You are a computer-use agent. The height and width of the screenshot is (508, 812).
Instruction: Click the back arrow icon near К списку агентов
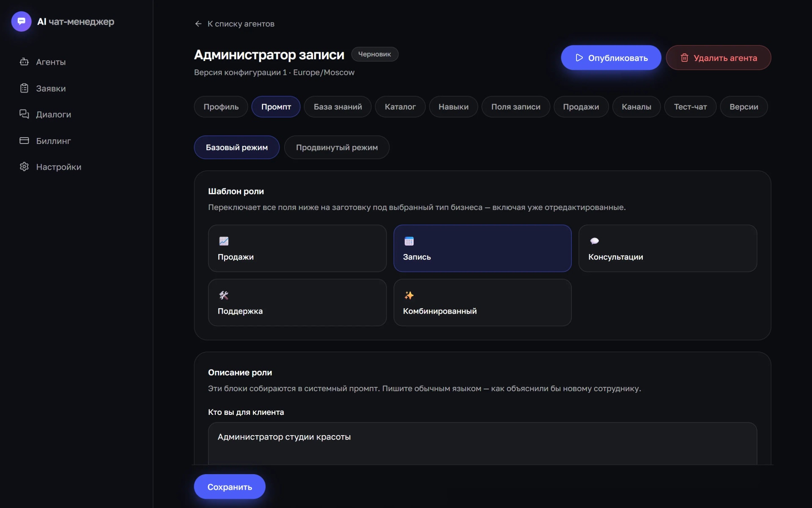[198, 24]
